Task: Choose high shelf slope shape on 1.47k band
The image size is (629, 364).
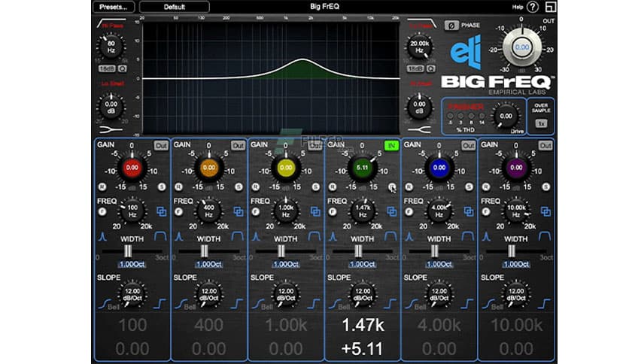Action: click(x=390, y=304)
